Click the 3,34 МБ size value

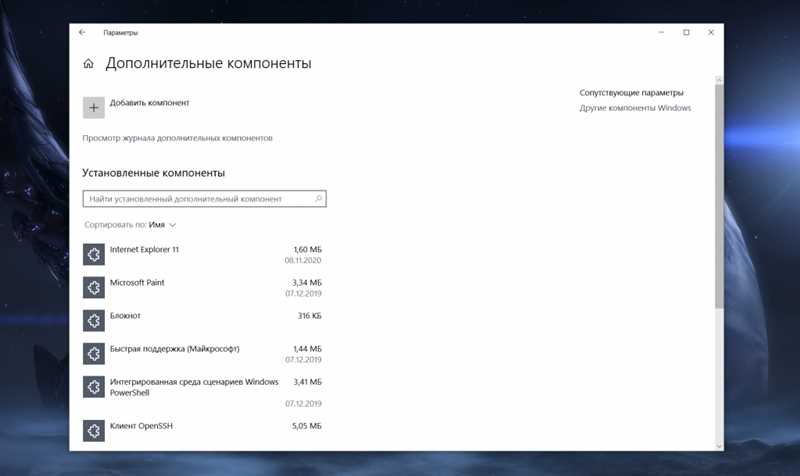point(307,282)
